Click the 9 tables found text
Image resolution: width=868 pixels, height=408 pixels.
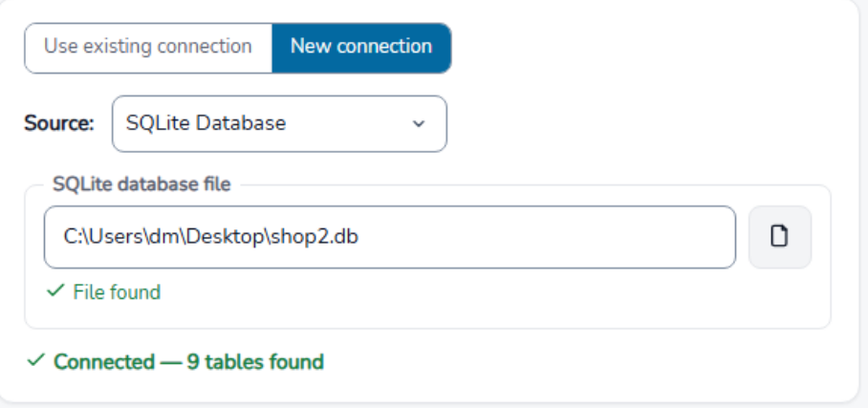click(x=255, y=361)
